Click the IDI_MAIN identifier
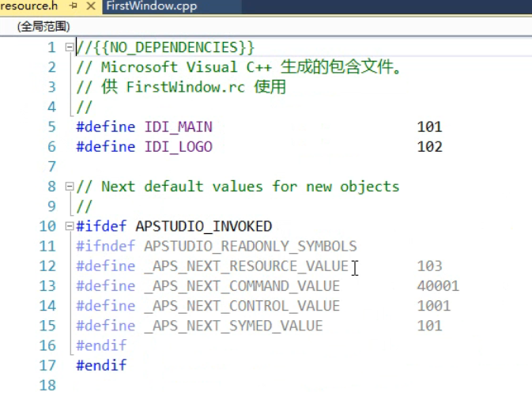Screen dimensions: 532x396 (x=178, y=126)
